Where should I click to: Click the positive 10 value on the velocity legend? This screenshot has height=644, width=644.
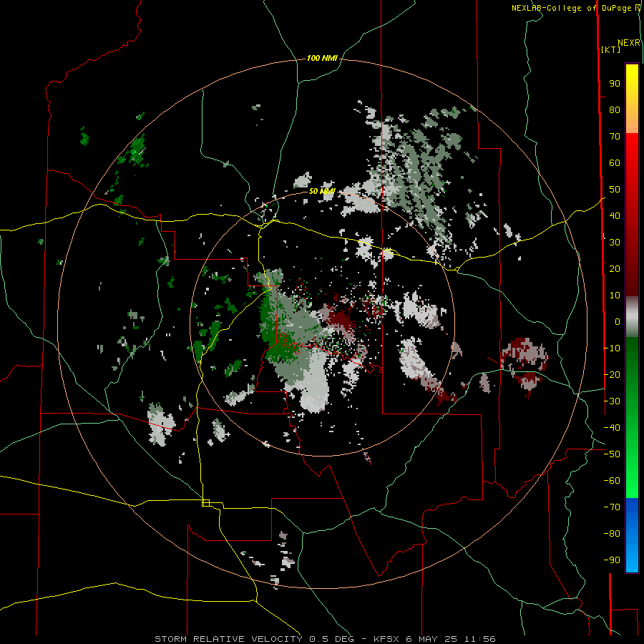pos(615,296)
